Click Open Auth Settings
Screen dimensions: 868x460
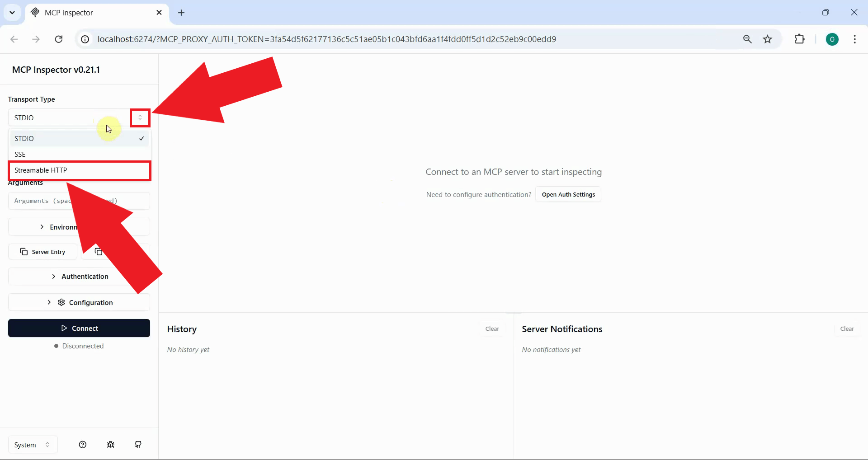click(x=568, y=194)
